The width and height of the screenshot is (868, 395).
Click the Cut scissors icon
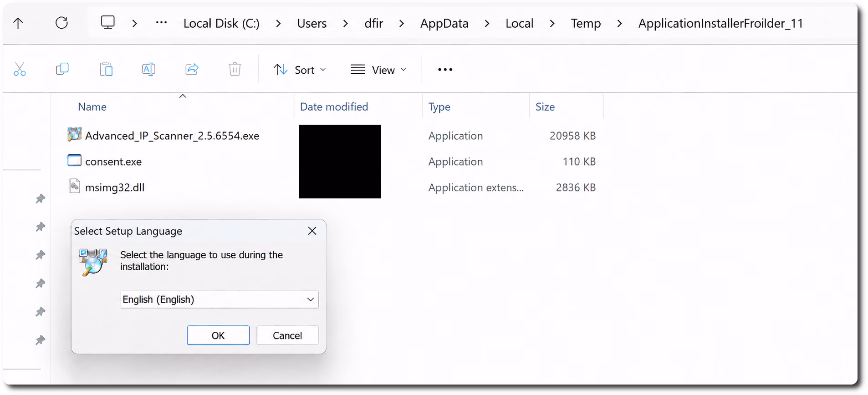point(20,69)
